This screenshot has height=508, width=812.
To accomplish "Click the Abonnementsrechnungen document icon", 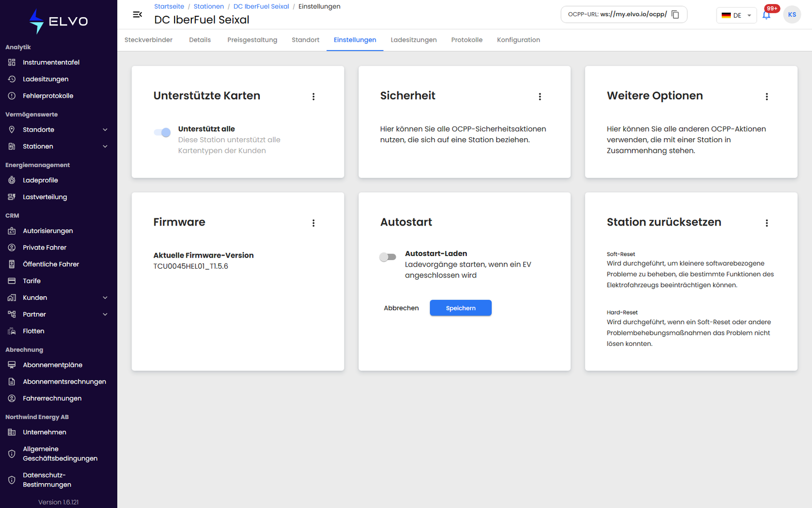I will click(x=12, y=382).
